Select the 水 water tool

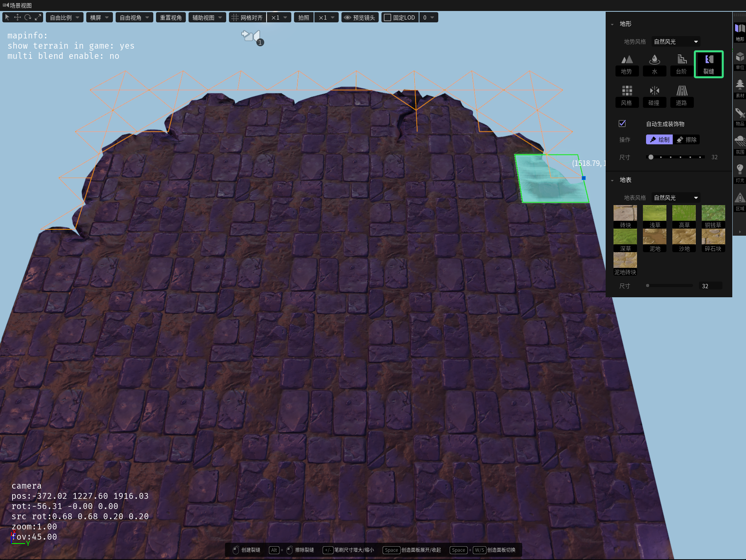654,65
